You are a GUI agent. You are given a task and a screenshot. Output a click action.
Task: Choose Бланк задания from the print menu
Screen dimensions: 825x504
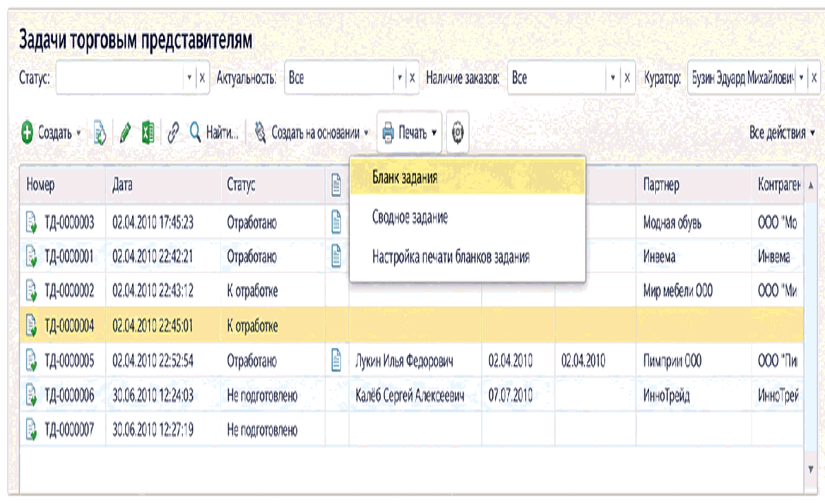click(x=467, y=177)
